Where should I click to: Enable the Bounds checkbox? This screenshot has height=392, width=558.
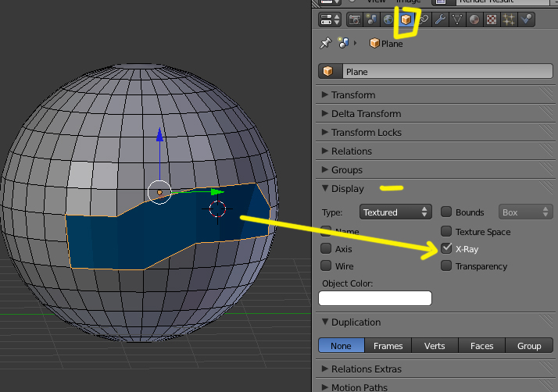(446, 212)
